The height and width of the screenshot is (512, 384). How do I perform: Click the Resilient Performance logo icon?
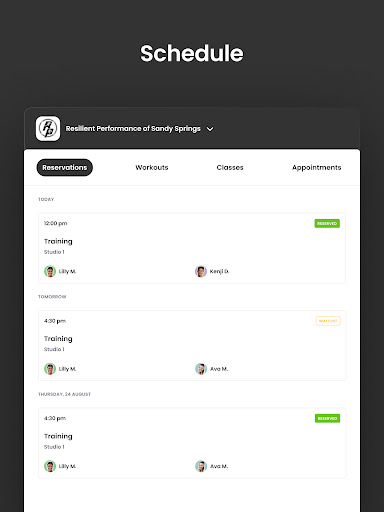pyautogui.click(x=48, y=128)
